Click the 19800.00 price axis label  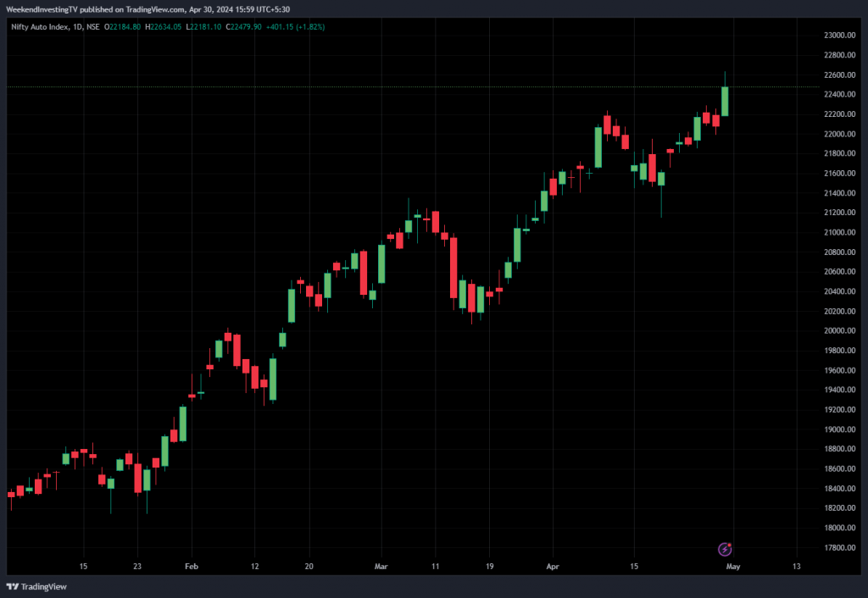(839, 351)
